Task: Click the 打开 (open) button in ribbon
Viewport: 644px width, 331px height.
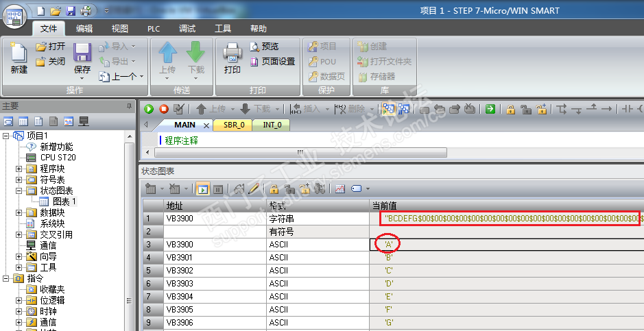Action: coord(51,47)
